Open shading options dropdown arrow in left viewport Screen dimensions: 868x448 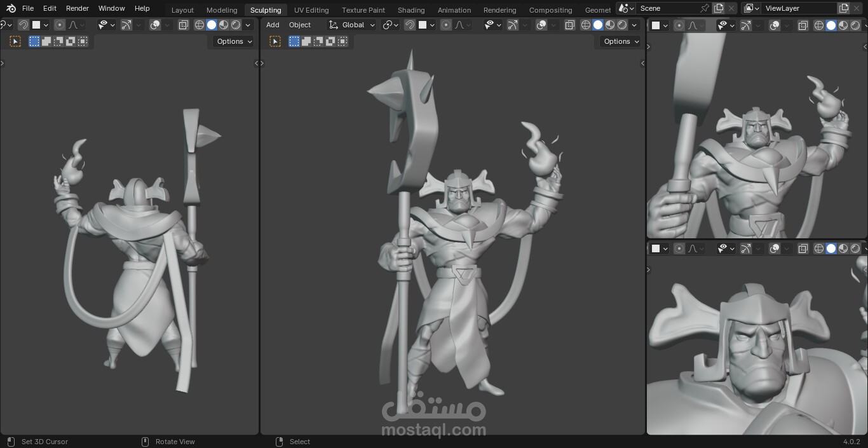(x=248, y=25)
